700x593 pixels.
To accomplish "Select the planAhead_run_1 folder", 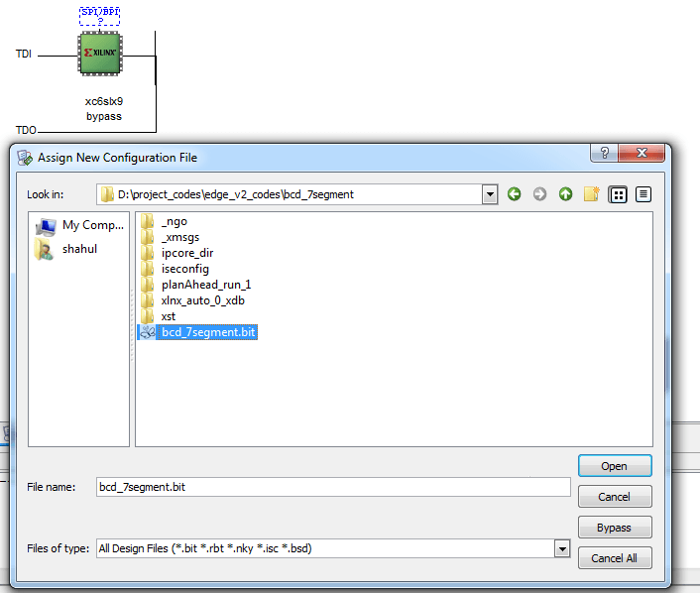I will [x=205, y=285].
